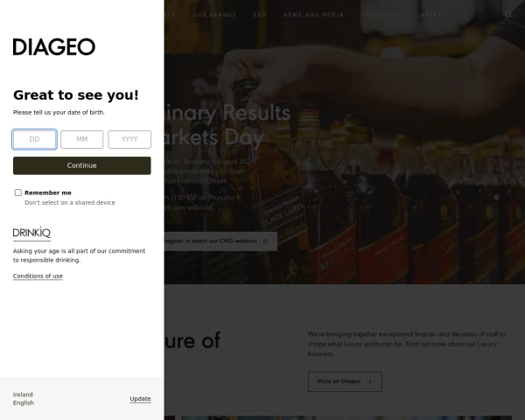Click the Continue button

82,165
